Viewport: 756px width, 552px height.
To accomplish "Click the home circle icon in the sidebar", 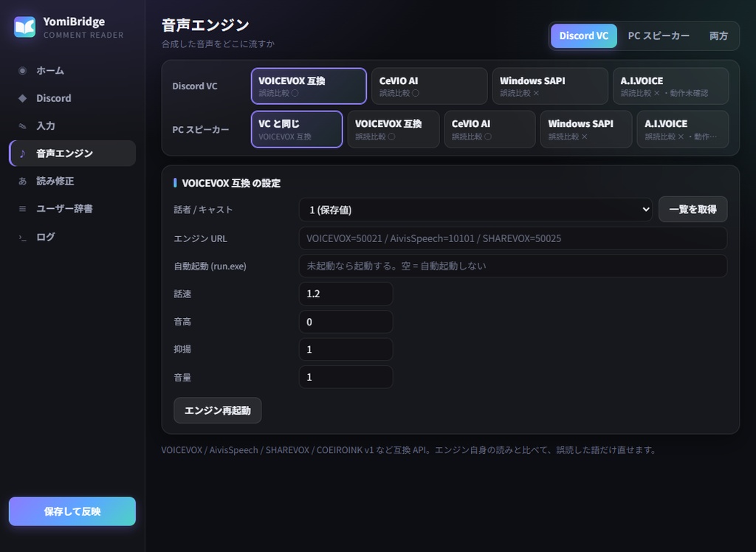I will 22,71.
